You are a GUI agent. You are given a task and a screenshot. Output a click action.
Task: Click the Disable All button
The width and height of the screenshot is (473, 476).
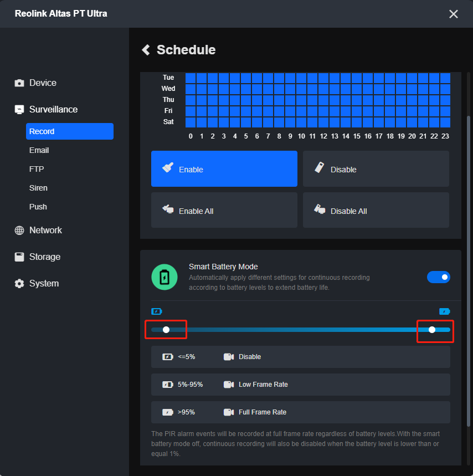376,210
